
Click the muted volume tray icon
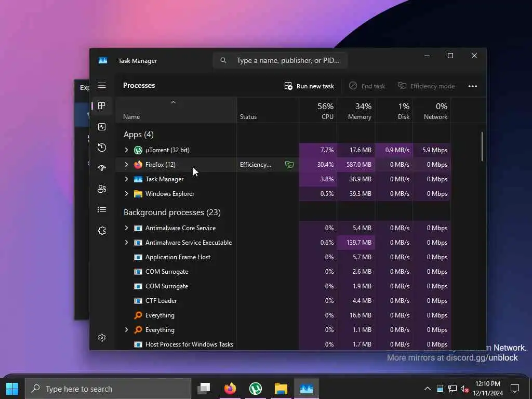pos(465,389)
